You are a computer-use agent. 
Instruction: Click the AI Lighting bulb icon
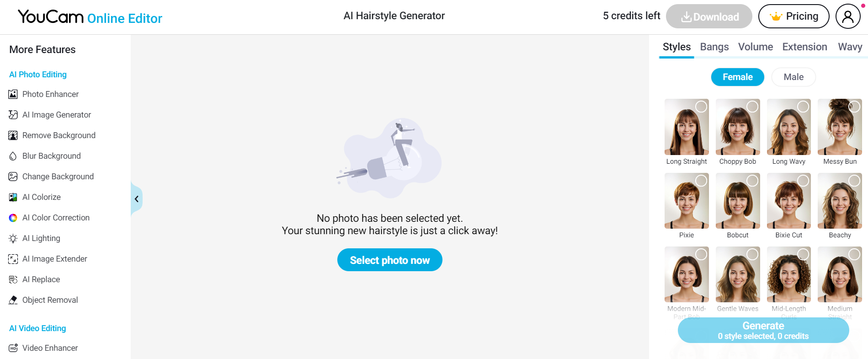(13, 238)
